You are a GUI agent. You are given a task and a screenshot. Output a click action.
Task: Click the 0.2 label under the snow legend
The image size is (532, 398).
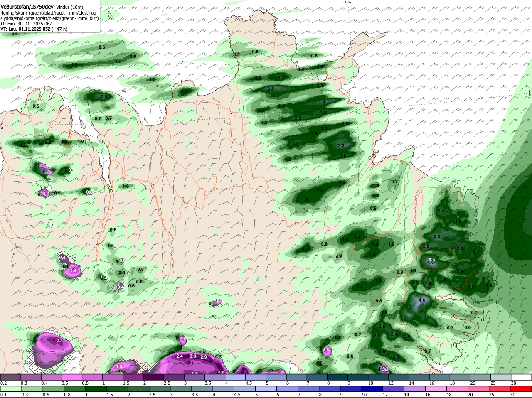tap(3, 383)
